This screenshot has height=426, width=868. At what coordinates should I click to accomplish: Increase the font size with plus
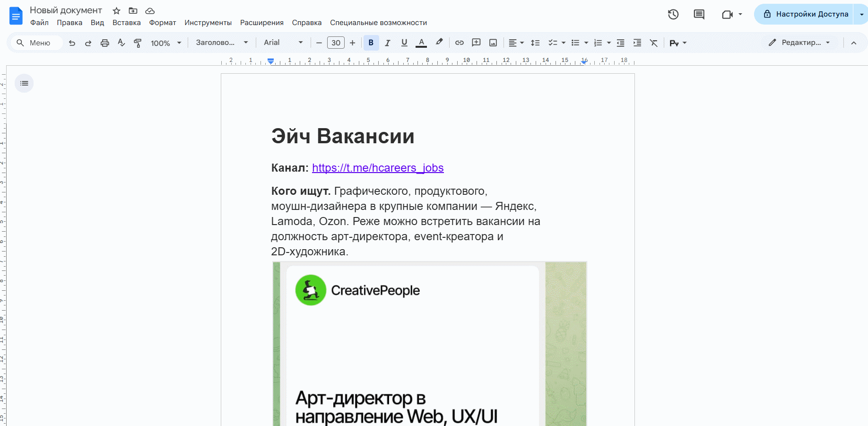pos(352,43)
